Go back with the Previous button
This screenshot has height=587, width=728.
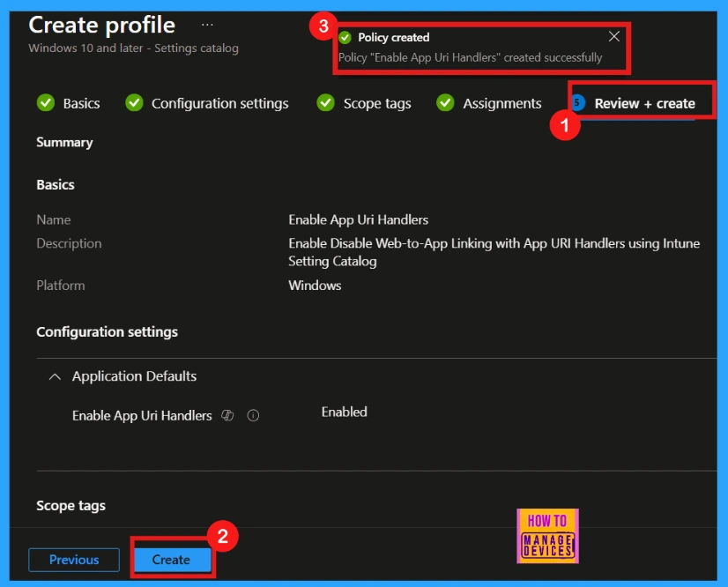click(74, 560)
